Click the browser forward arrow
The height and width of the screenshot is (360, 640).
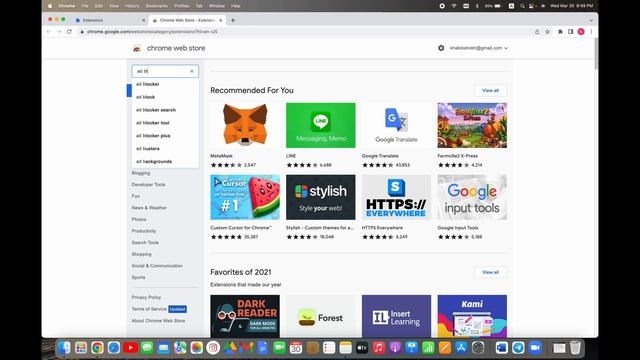[x=59, y=31]
